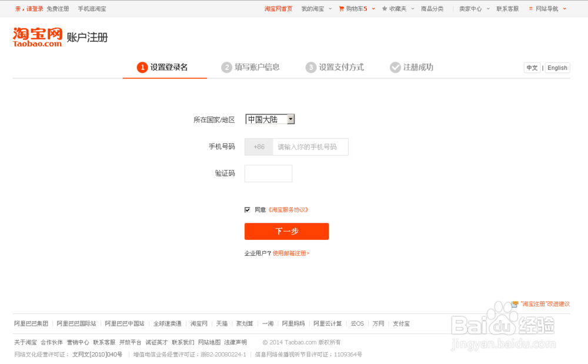Uncheck the 淘宝服务协议 agreement checkbox

tap(248, 209)
